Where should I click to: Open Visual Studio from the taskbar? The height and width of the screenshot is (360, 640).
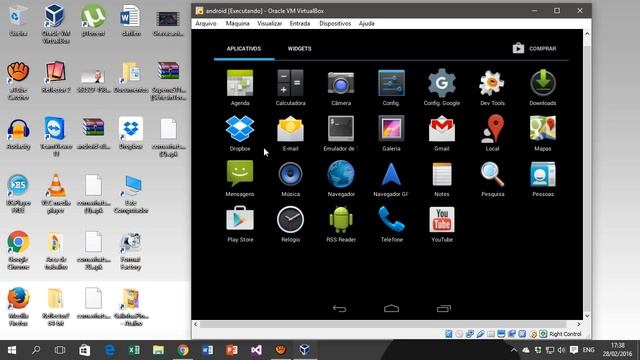pos(256,350)
